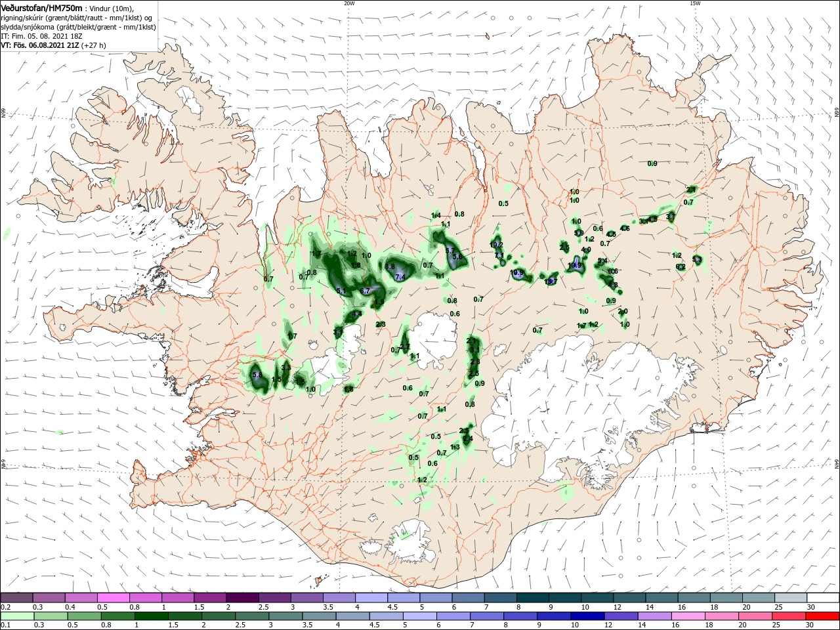This screenshot has width=840, height=630.
Task: Select the 5.1 precipitation value
Action: click(x=341, y=291)
